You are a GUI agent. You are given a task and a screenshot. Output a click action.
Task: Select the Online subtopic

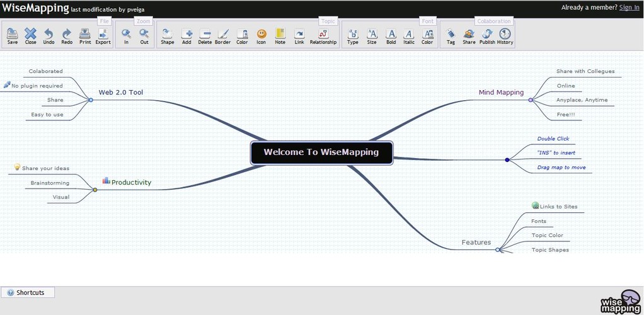pos(566,86)
